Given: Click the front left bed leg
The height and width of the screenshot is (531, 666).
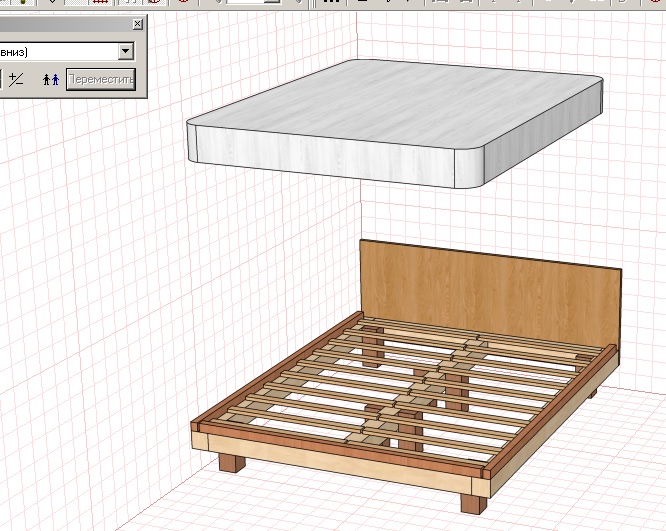Looking at the screenshot, I should tap(231, 463).
